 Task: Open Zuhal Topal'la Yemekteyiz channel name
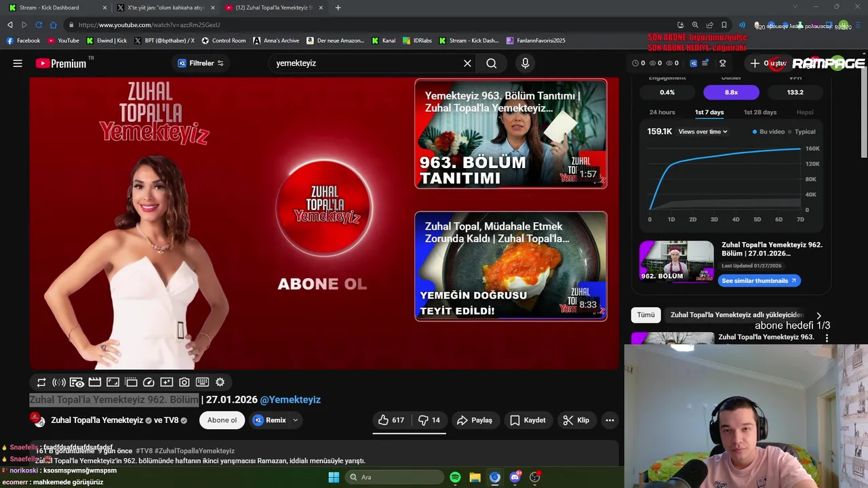tap(97, 420)
